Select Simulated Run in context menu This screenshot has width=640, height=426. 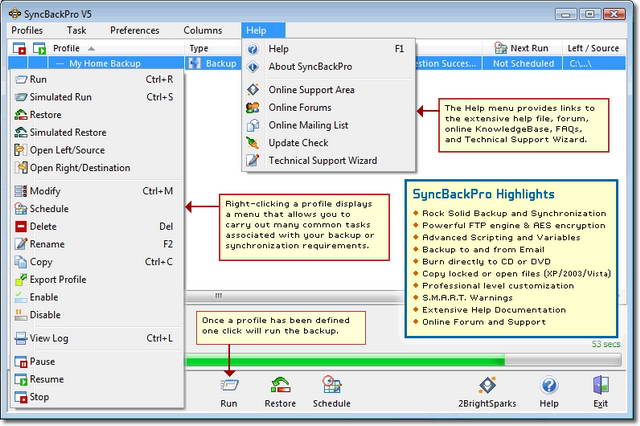(x=62, y=97)
